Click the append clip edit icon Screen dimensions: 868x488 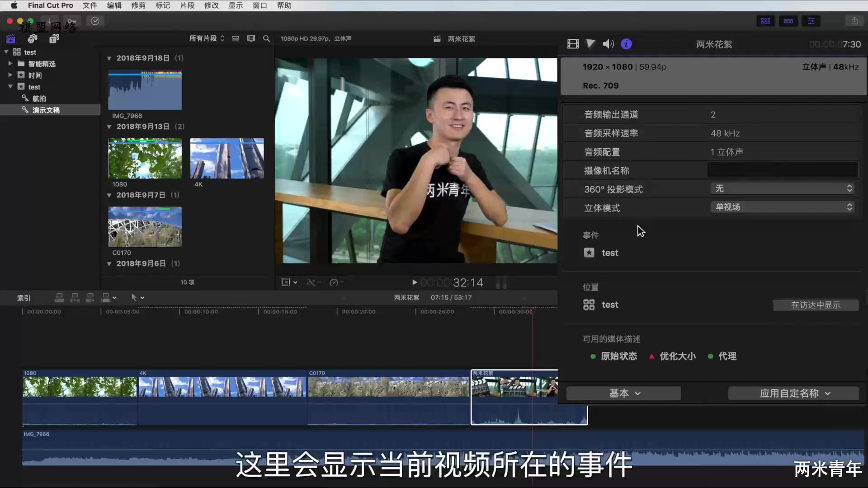(90, 297)
